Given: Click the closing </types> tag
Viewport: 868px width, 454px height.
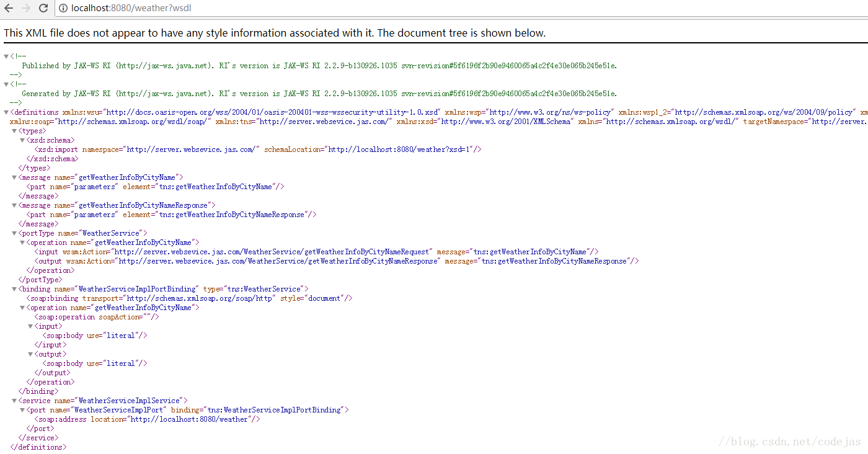Looking at the screenshot, I should click(35, 168).
